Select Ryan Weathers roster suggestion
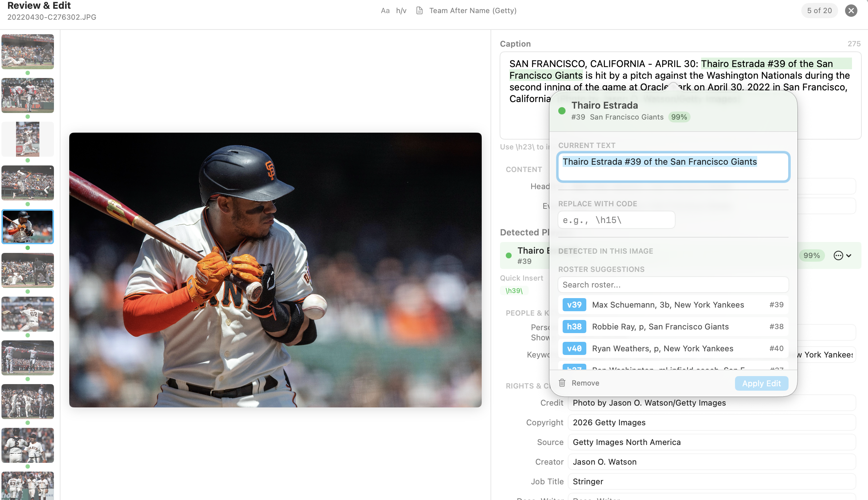Screen dimensions: 868x500 [x=662, y=348]
